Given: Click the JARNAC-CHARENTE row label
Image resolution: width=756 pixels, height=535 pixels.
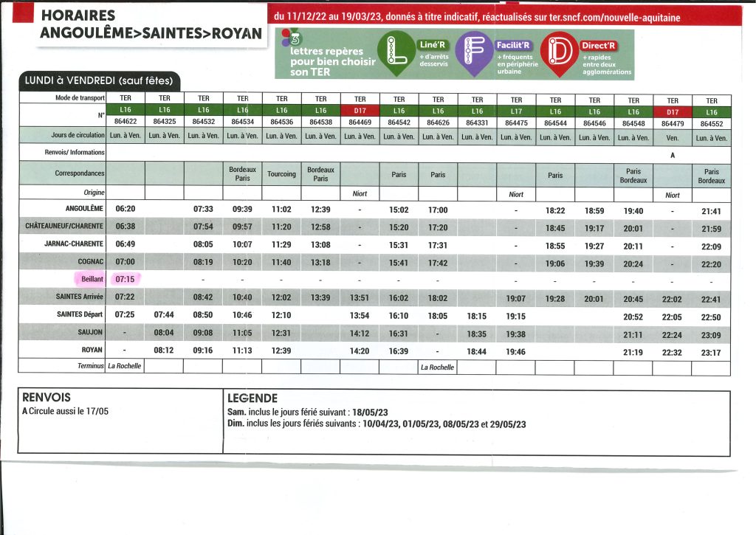Looking at the screenshot, I should (74, 244).
